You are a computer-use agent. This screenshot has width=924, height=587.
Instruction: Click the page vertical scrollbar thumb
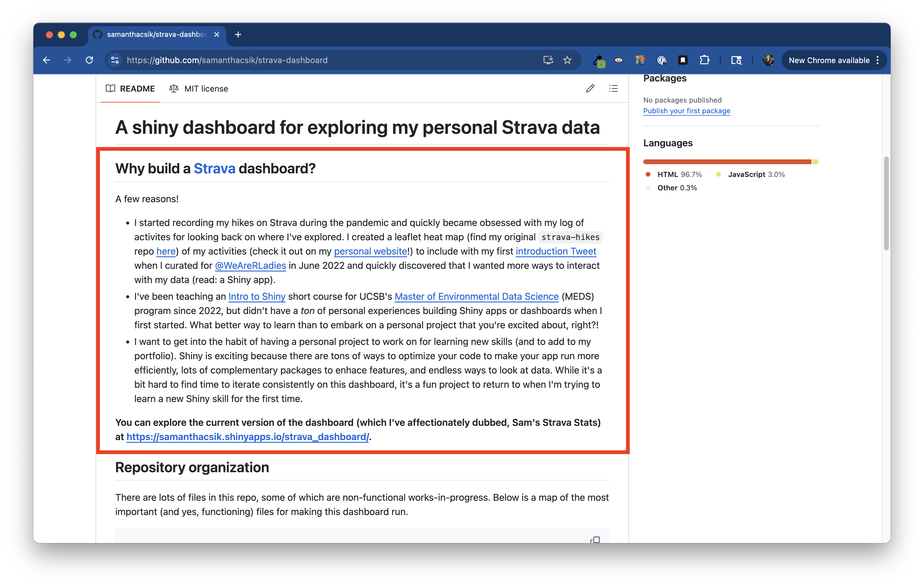click(886, 203)
